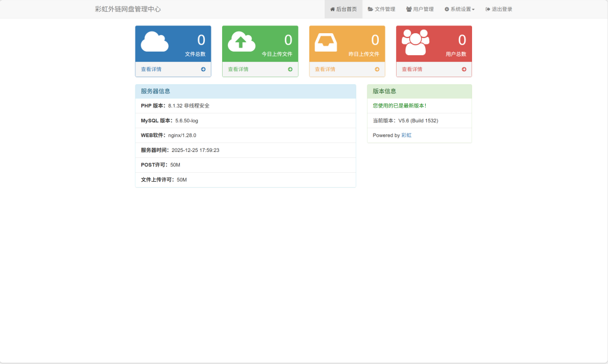Click 查看详情 under 文件总数
The height and width of the screenshot is (364, 608).
[x=151, y=69]
